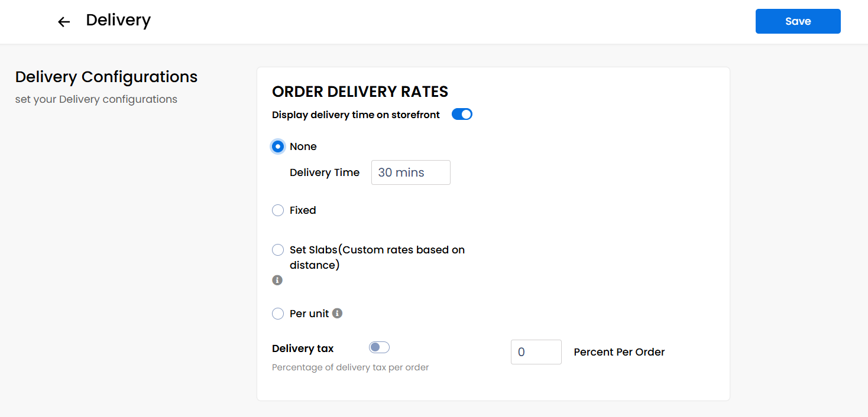
Task: Choose the Per unit radio option
Action: coord(278,314)
